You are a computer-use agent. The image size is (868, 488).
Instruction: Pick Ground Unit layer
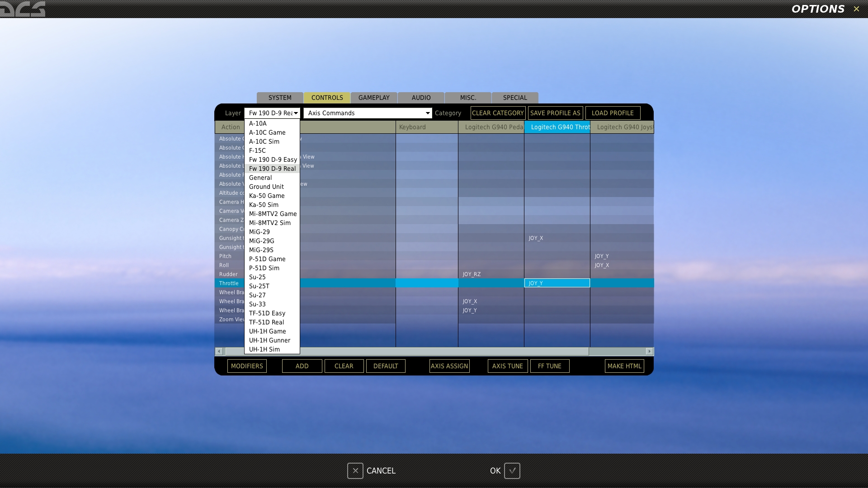[272, 187]
